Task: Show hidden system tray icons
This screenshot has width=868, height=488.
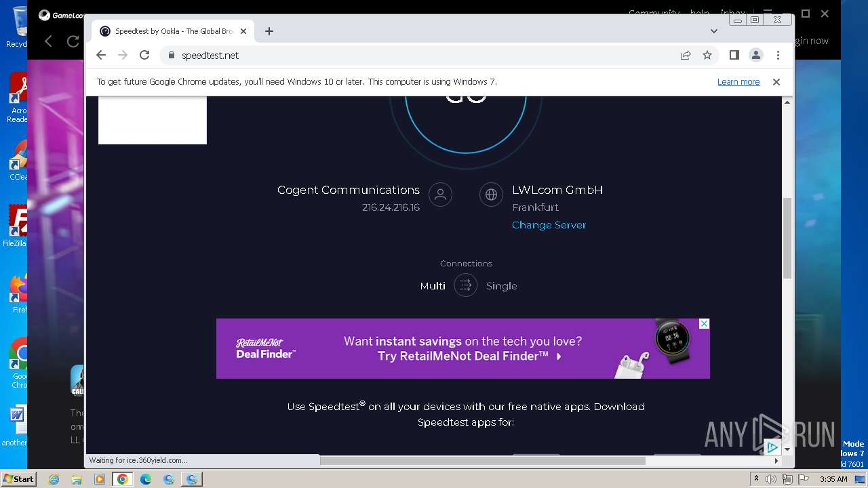Action: pos(756,479)
